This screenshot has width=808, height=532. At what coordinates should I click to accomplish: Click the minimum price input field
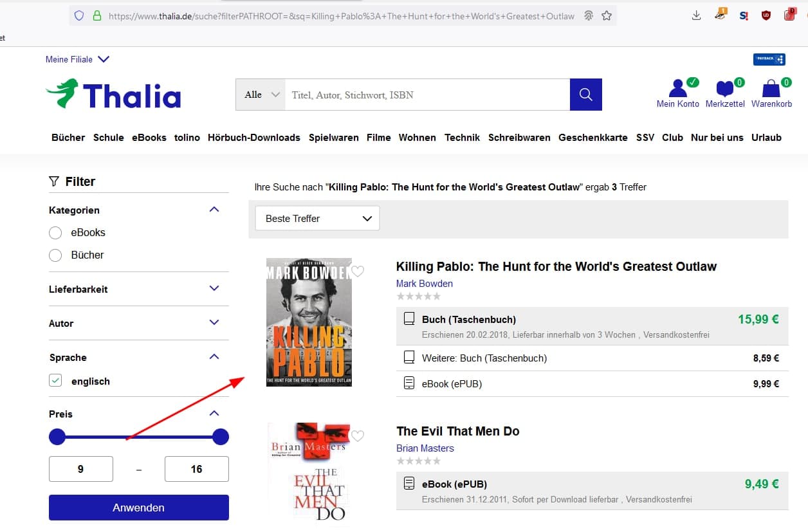81,469
